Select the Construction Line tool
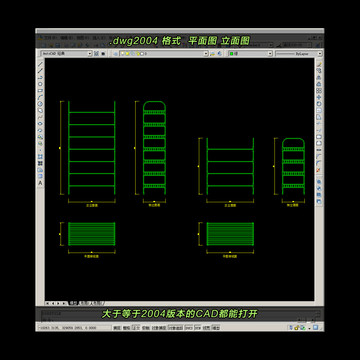Screen dimensions: 360x360 (41, 70)
